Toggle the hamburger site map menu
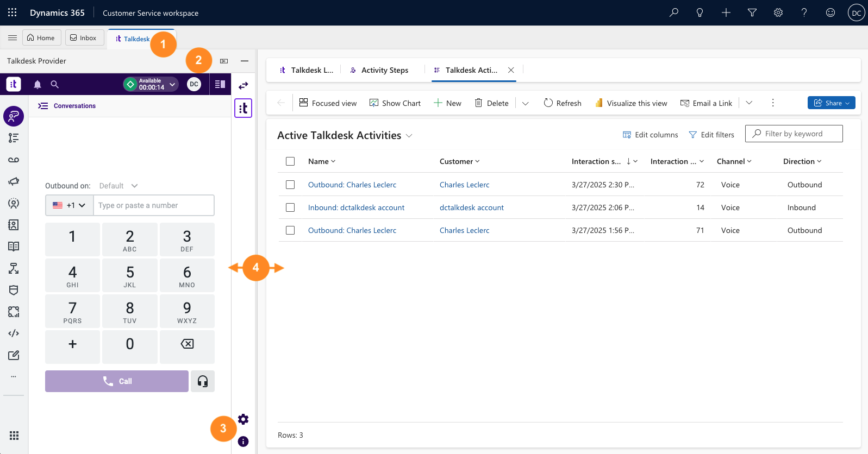Image resolution: width=868 pixels, height=454 pixels. point(12,38)
